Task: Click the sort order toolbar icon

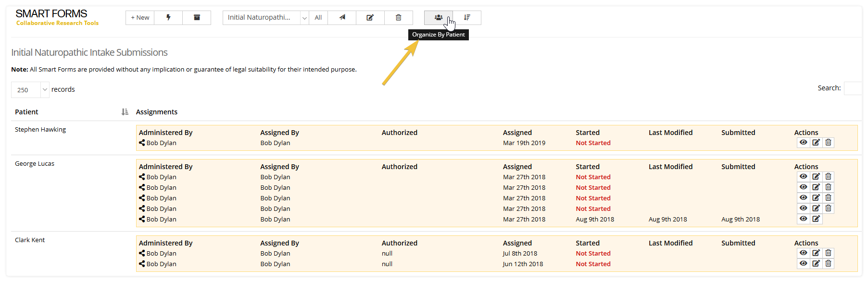Action: click(x=467, y=18)
